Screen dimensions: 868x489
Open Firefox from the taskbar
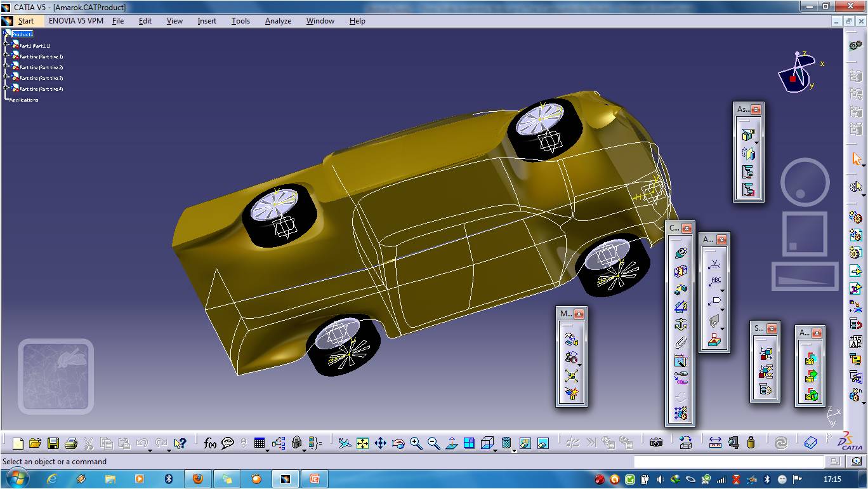[x=197, y=479]
